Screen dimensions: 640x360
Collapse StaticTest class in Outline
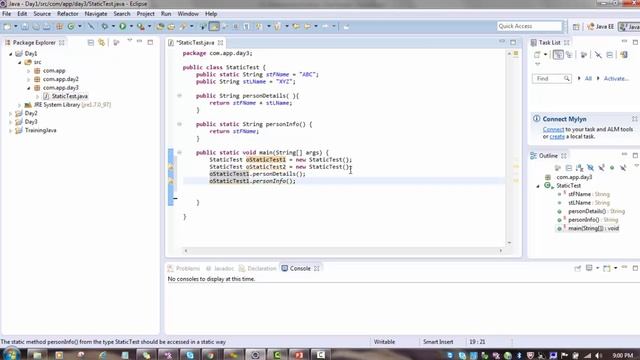[538, 186]
